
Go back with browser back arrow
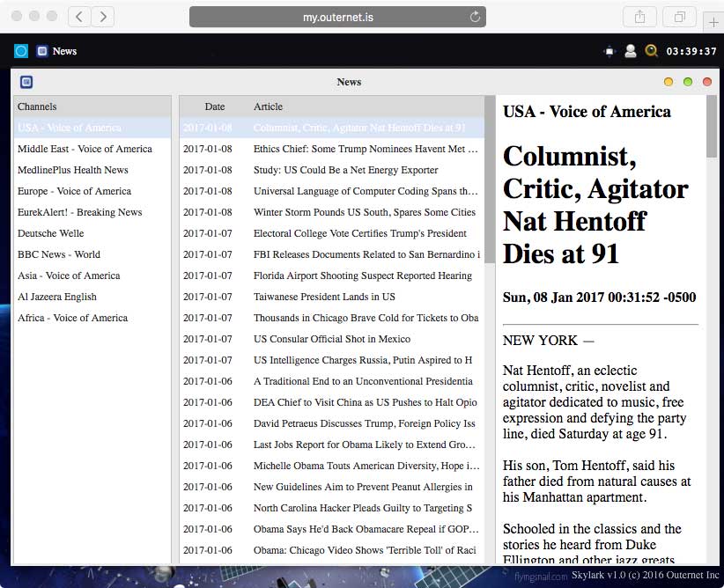pyautogui.click(x=79, y=17)
